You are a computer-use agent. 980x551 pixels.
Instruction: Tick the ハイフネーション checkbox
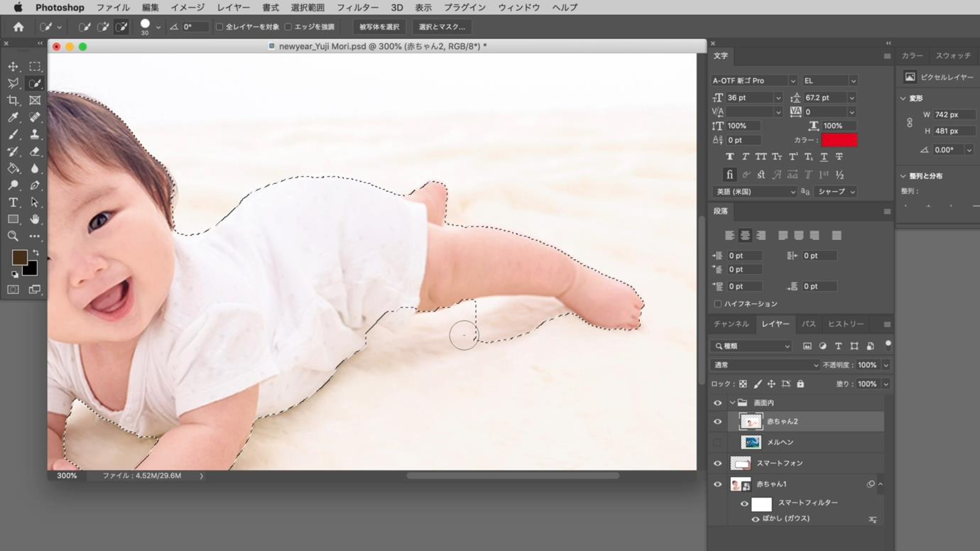click(718, 304)
